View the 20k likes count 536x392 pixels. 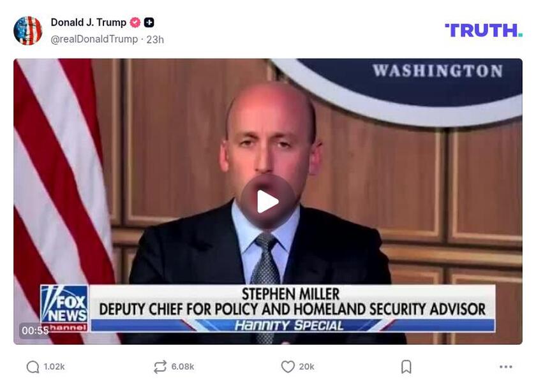pos(306,367)
